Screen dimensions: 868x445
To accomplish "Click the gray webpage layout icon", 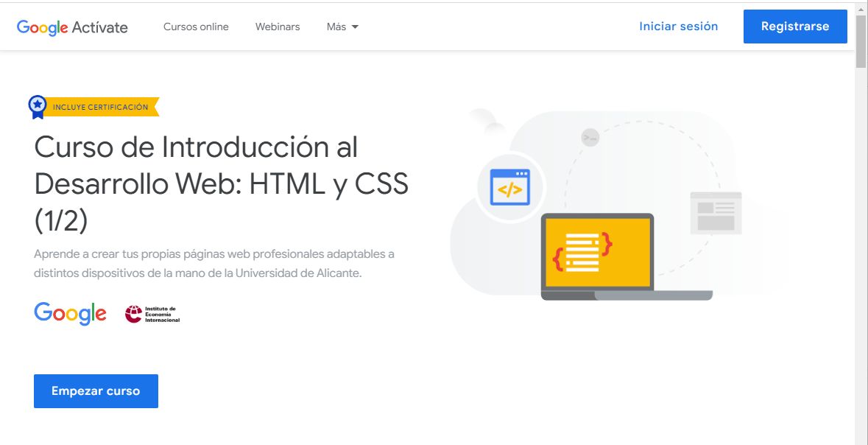I will coord(715,214).
